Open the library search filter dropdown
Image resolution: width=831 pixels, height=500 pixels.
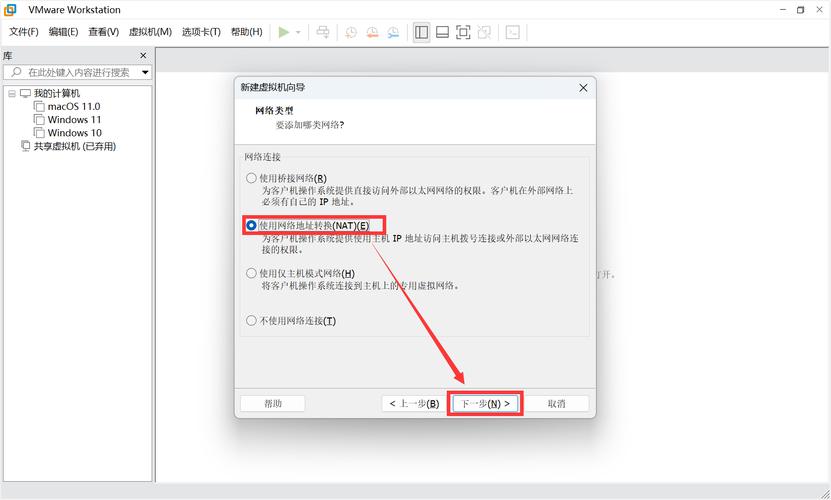pyautogui.click(x=145, y=72)
